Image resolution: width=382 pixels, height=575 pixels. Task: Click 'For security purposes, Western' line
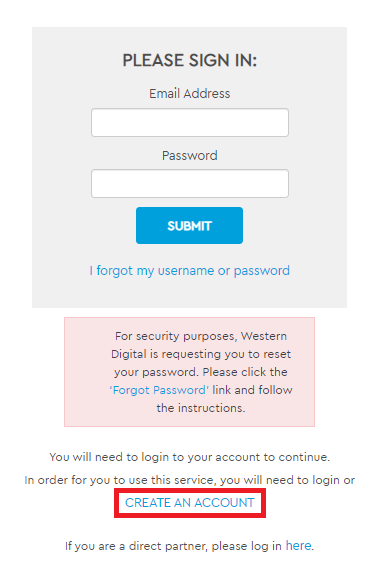pyautogui.click(x=201, y=336)
